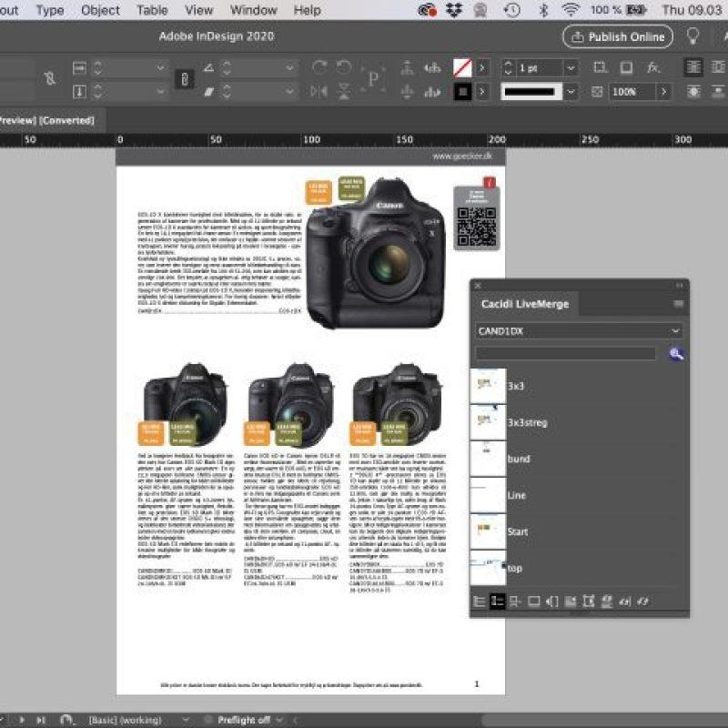Screen dimensions: 728x728
Task: Click Select Content icon
Action: point(407,92)
